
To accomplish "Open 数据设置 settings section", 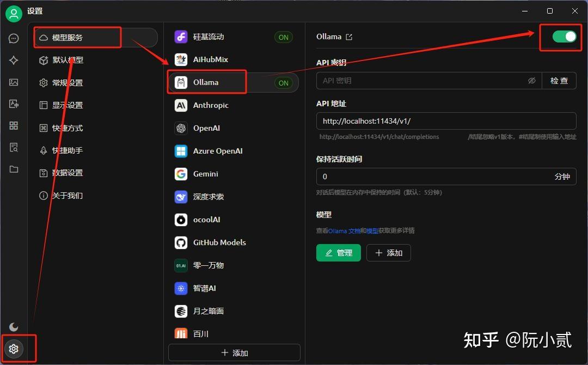I will [96, 173].
